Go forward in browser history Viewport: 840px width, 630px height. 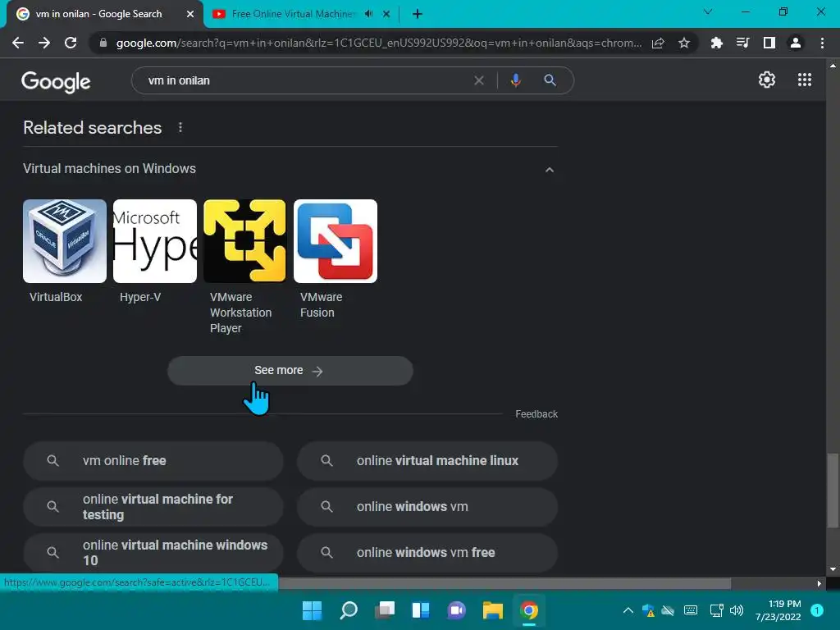[44, 43]
